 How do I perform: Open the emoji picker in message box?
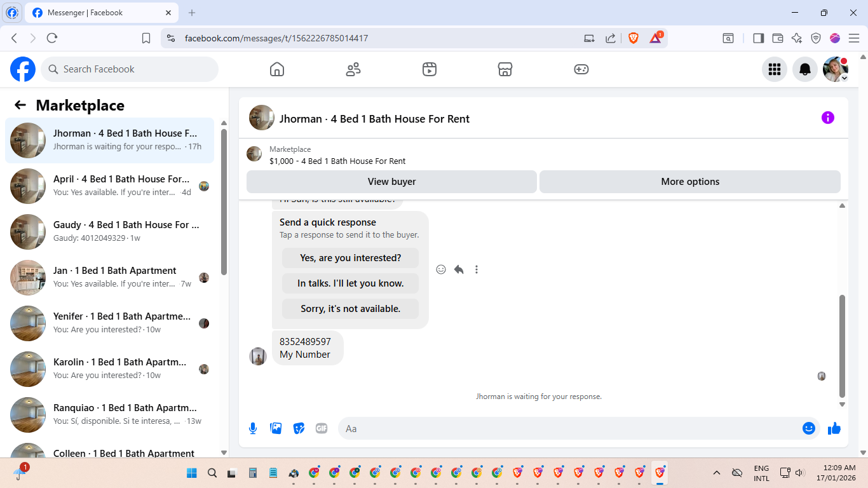tap(809, 428)
